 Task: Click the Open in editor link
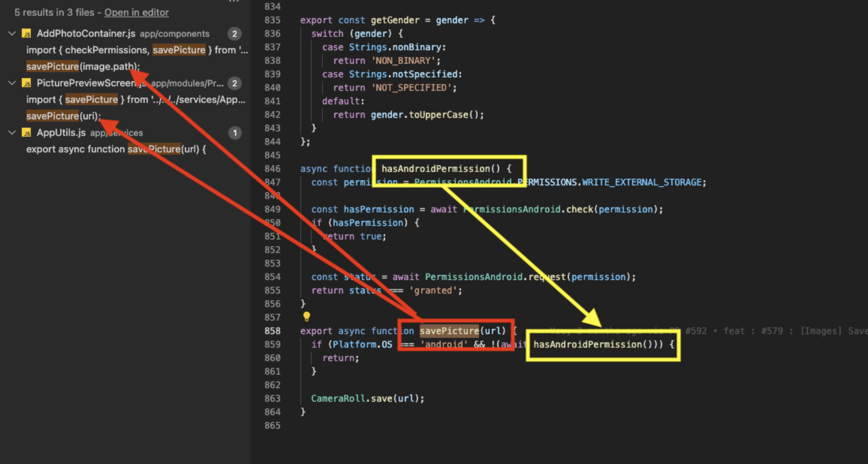pos(136,12)
